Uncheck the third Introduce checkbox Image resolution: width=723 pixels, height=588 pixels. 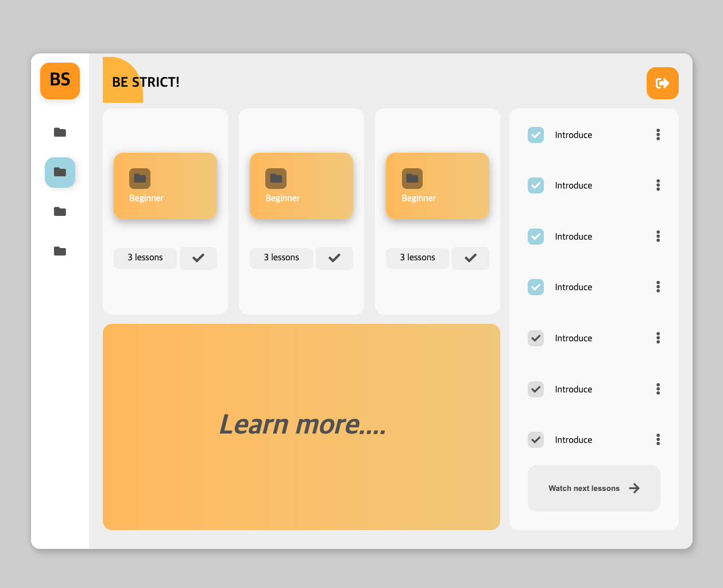(x=536, y=237)
